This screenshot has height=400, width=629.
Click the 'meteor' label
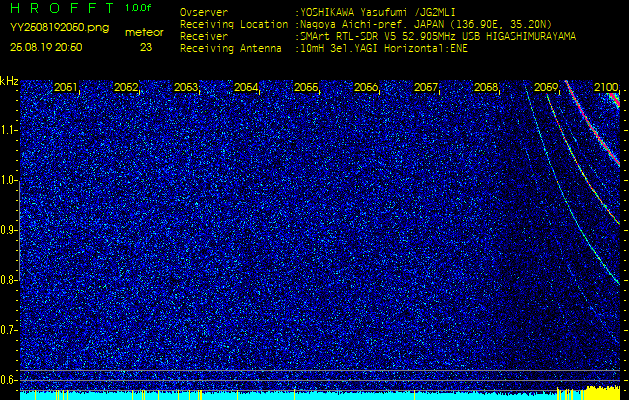144,33
